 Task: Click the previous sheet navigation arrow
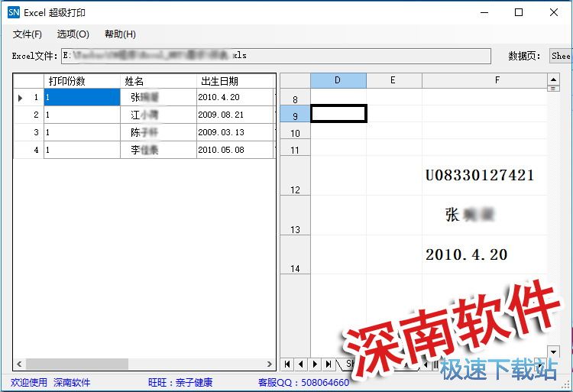(x=301, y=364)
